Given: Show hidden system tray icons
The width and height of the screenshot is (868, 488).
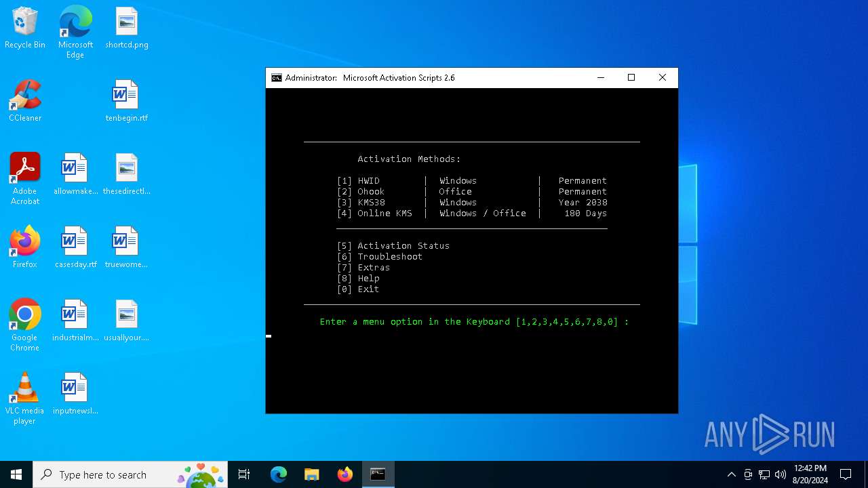Looking at the screenshot, I should click(x=731, y=474).
